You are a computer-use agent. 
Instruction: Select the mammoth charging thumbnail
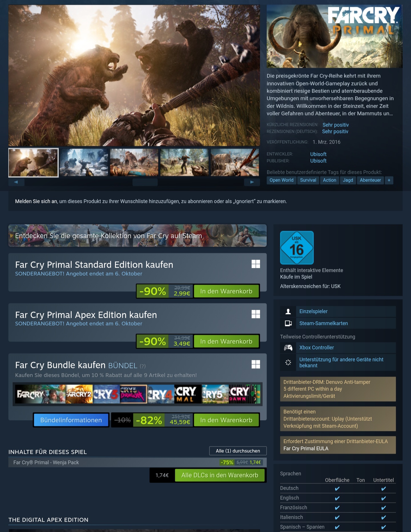(x=134, y=163)
